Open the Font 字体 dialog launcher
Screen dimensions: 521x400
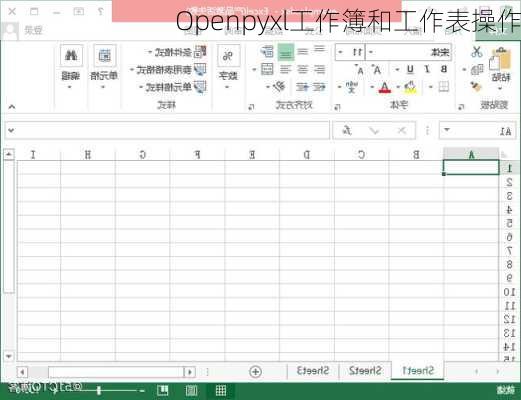(337, 107)
